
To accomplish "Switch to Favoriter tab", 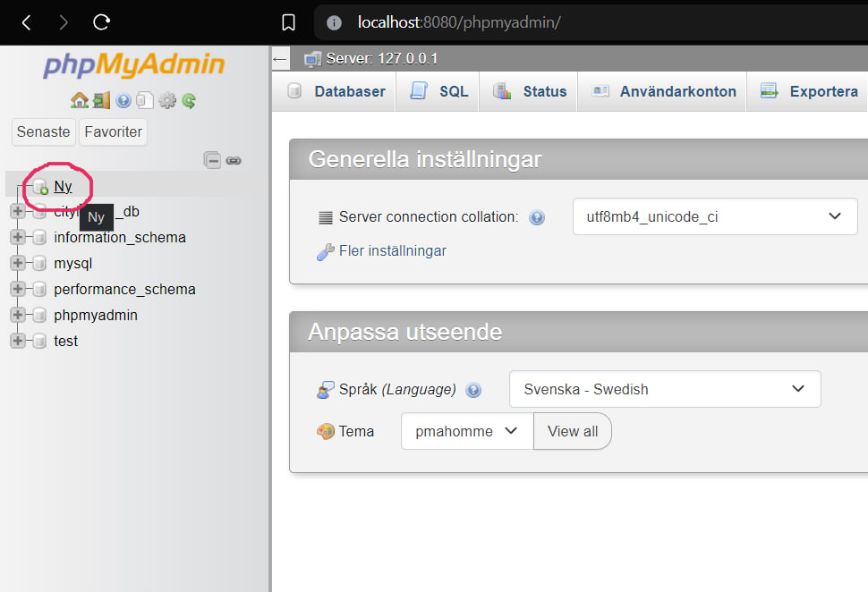I will [113, 131].
